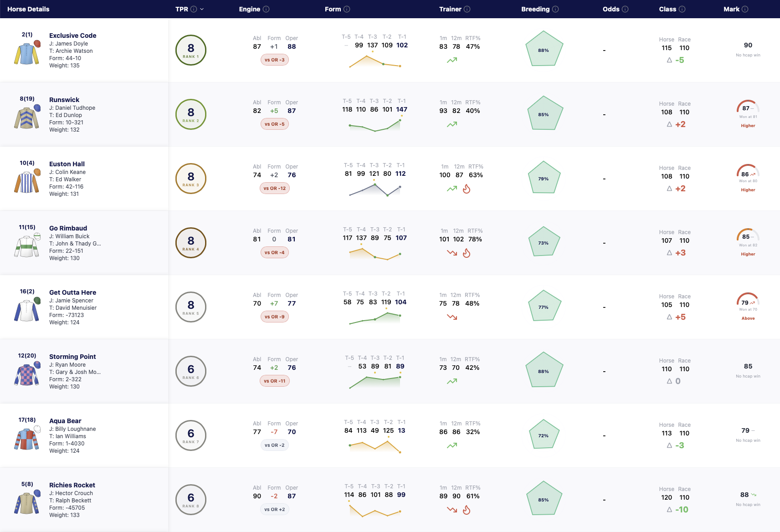Click the vs OR -12 badge for Euston Hall
This screenshot has width=780, height=532.
click(x=275, y=188)
